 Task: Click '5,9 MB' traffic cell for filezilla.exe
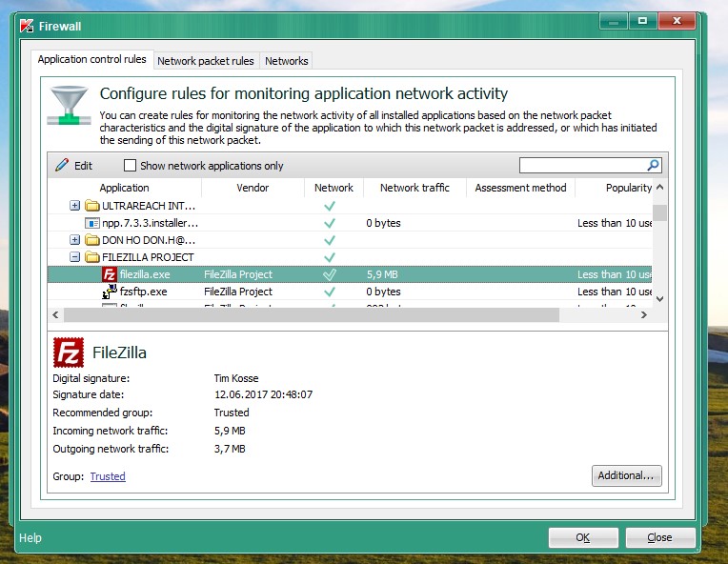[x=382, y=274]
